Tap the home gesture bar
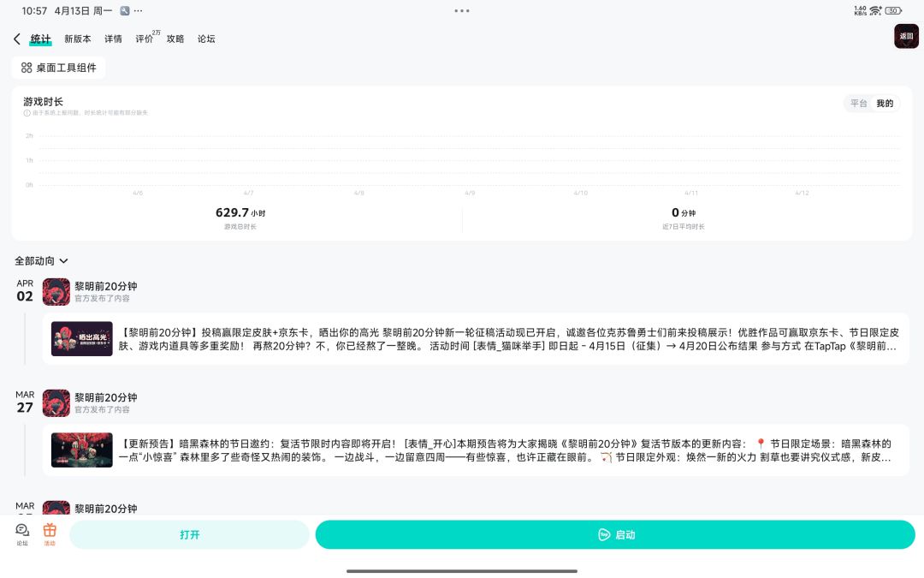 462,571
